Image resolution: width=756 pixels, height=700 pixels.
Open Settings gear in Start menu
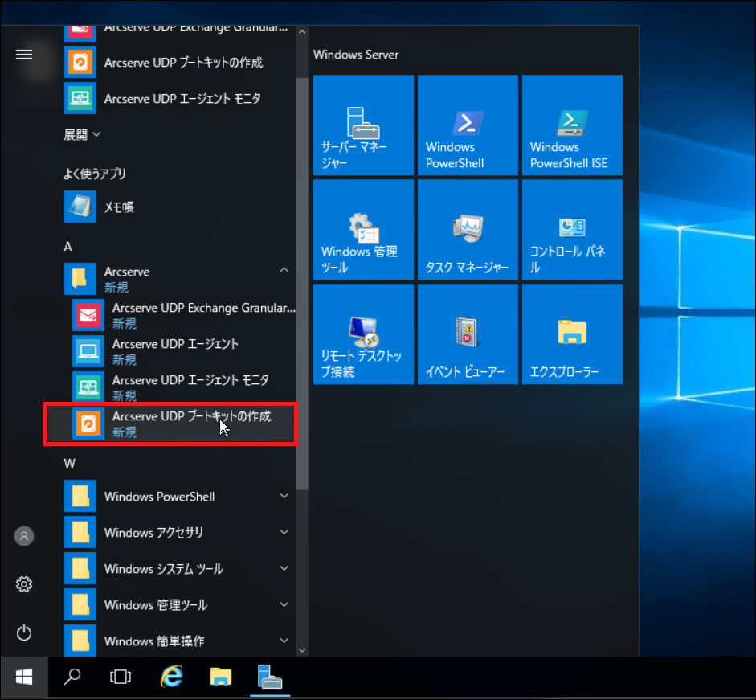(24, 584)
